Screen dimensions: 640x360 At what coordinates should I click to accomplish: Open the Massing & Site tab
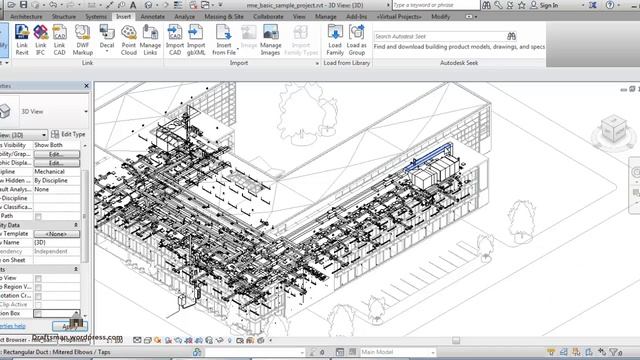(224, 16)
